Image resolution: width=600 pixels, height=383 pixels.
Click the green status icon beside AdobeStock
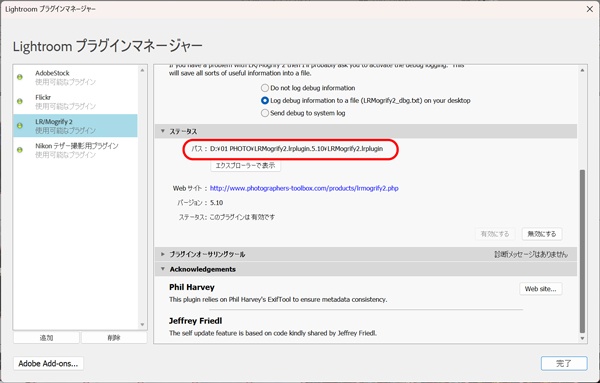(x=20, y=77)
